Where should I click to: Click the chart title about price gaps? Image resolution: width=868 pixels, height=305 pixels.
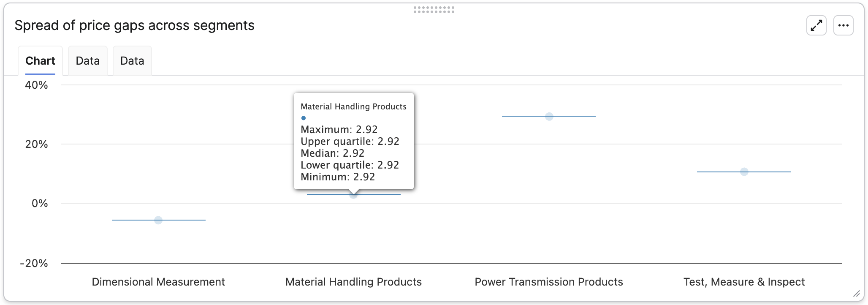pos(134,26)
